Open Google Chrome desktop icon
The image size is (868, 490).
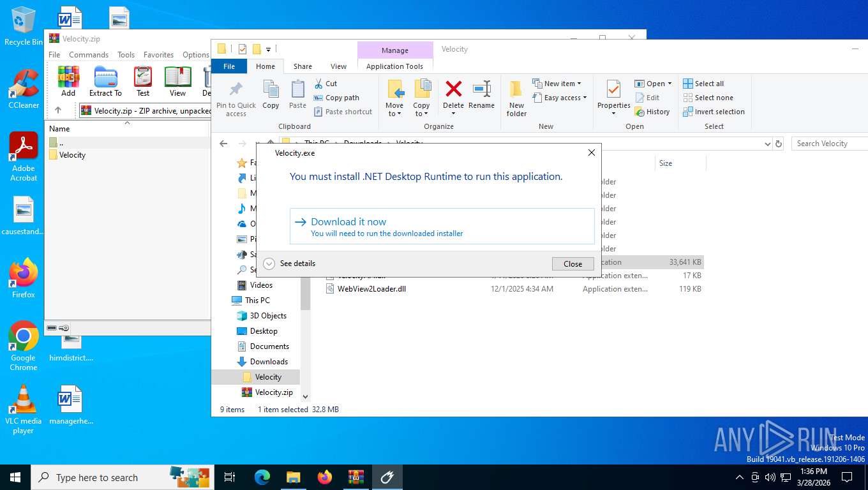[24, 345]
